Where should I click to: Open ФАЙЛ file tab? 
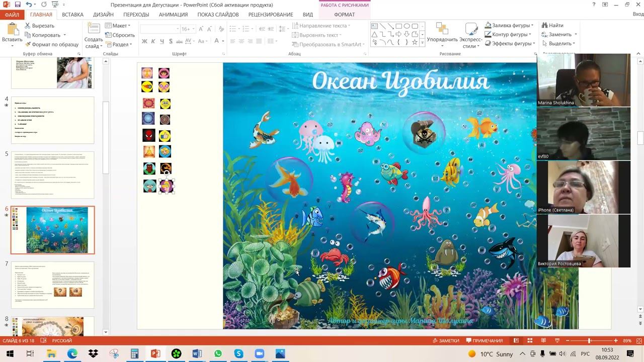[12, 15]
